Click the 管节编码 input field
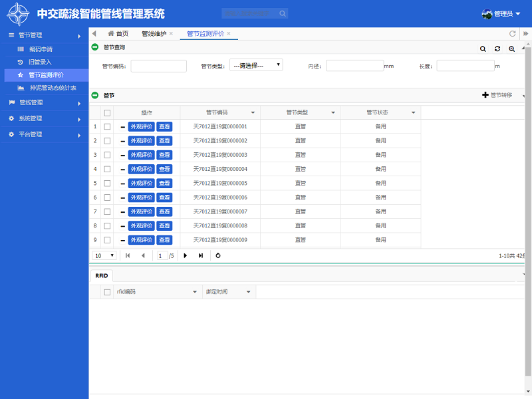532x399 pixels. tap(158, 66)
